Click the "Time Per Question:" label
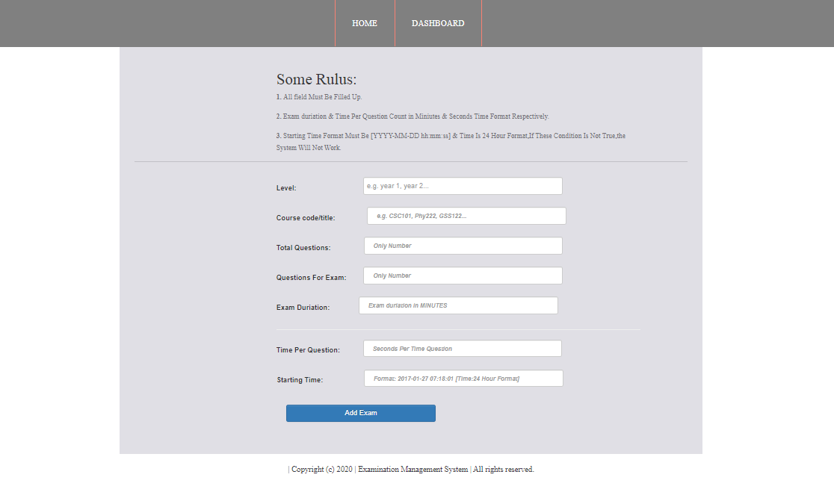Screen dimensions: 834x504 coord(308,350)
